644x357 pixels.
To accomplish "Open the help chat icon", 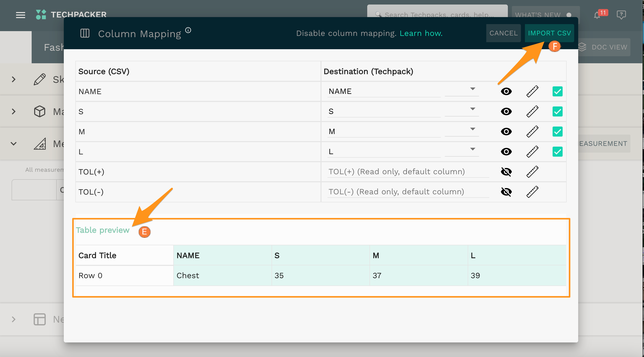I will pos(621,15).
